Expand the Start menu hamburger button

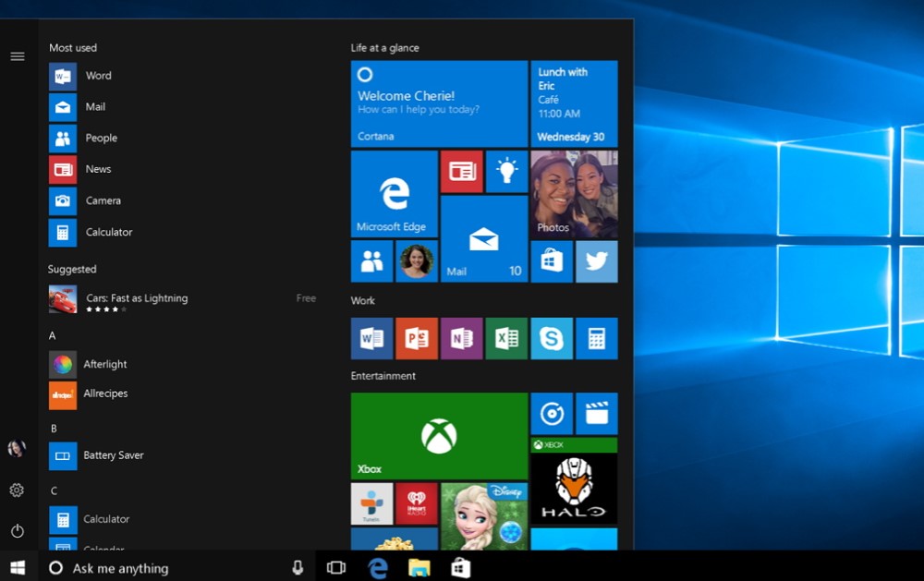click(x=17, y=55)
